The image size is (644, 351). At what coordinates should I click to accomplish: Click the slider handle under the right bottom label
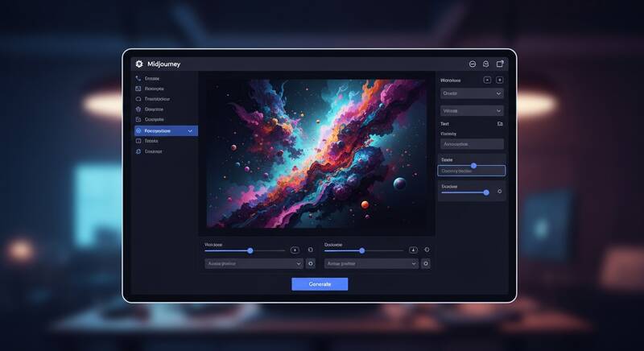pos(361,250)
